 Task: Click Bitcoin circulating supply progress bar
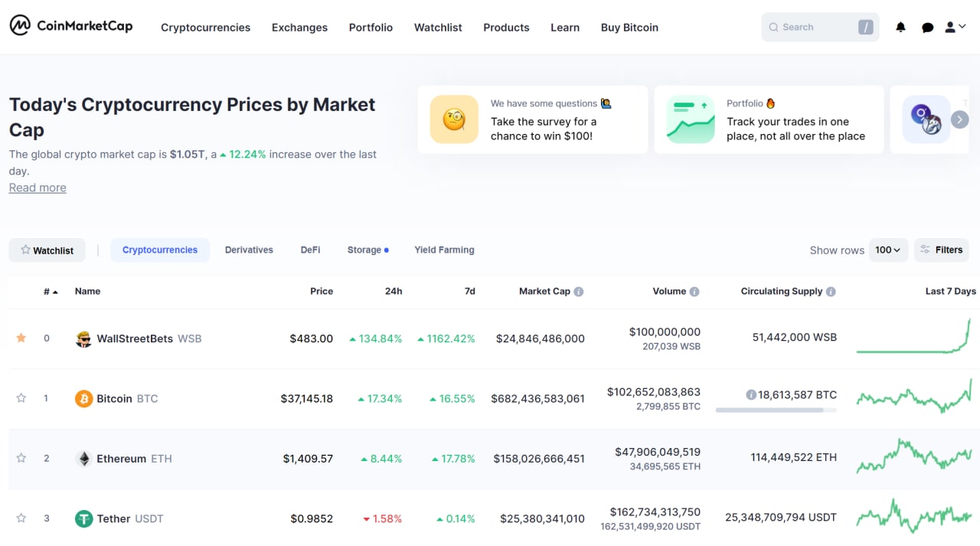pyautogui.click(x=776, y=410)
